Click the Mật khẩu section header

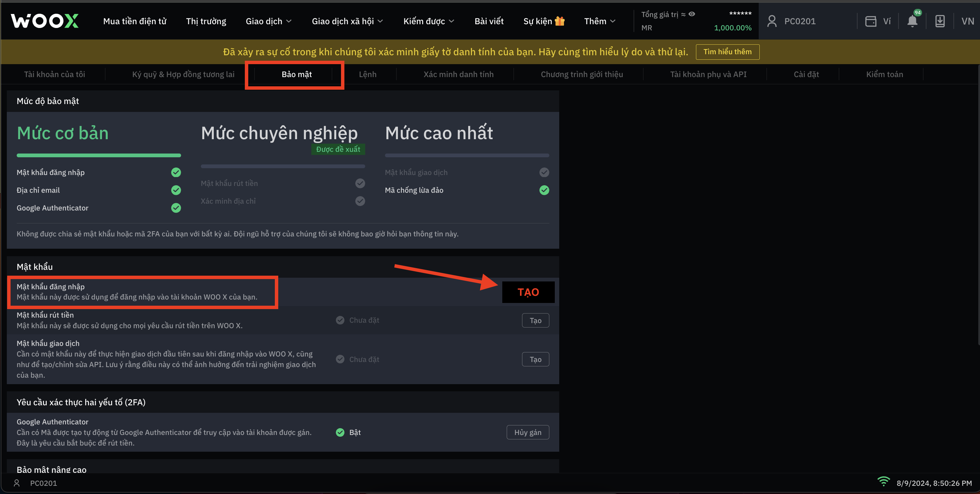(35, 267)
